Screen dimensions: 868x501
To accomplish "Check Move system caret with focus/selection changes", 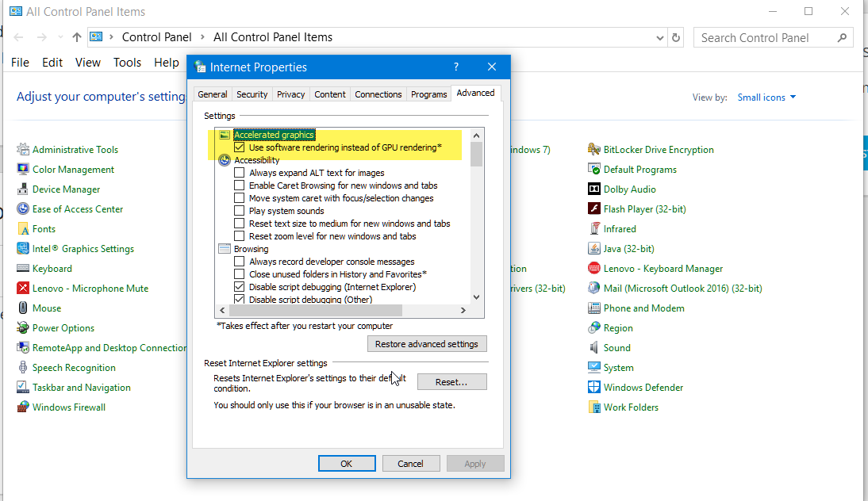I will [239, 198].
